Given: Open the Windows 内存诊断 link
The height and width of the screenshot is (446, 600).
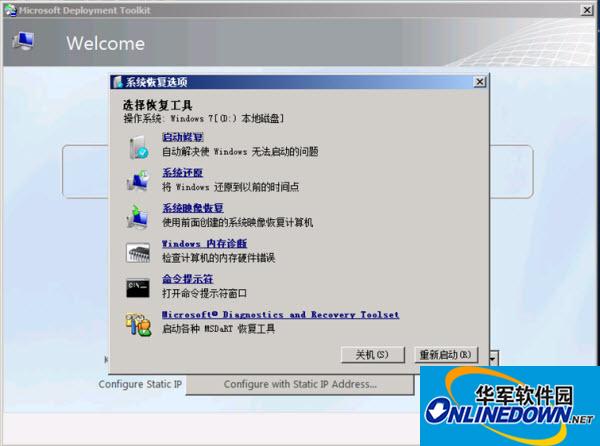Looking at the screenshot, I should point(204,244).
